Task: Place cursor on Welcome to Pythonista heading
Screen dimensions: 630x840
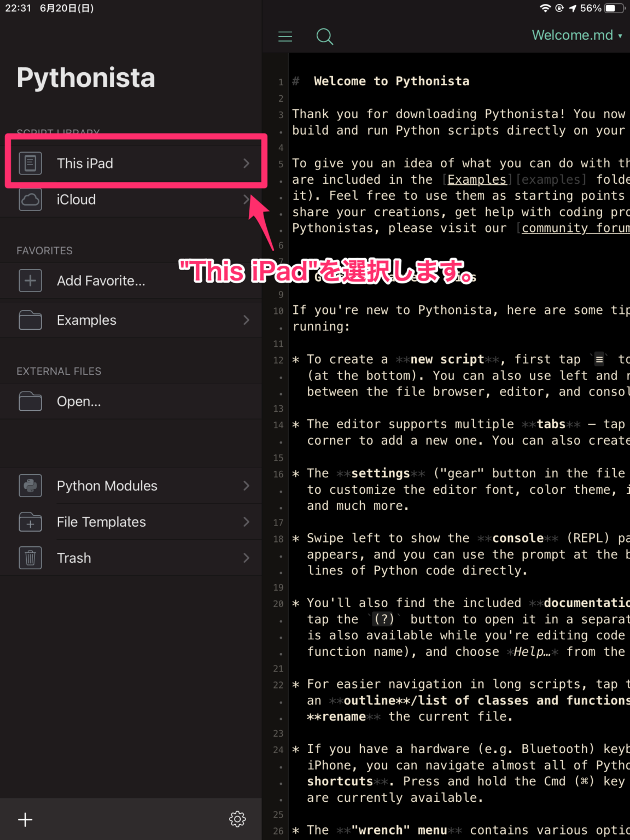Action: (x=391, y=81)
